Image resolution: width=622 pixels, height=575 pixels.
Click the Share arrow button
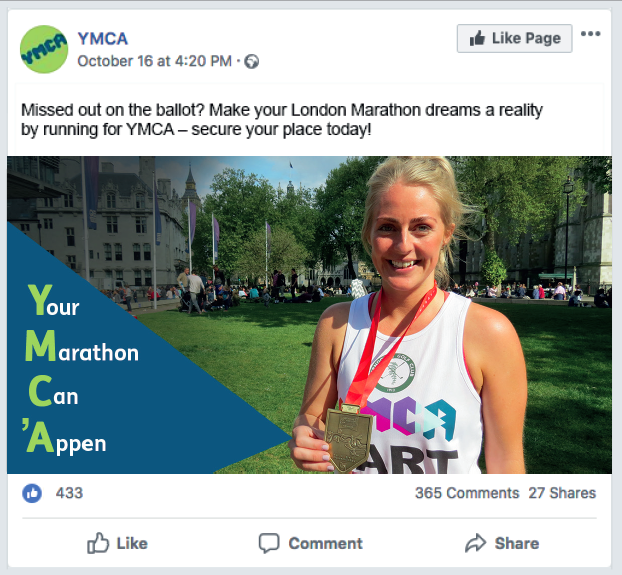pyautogui.click(x=502, y=543)
